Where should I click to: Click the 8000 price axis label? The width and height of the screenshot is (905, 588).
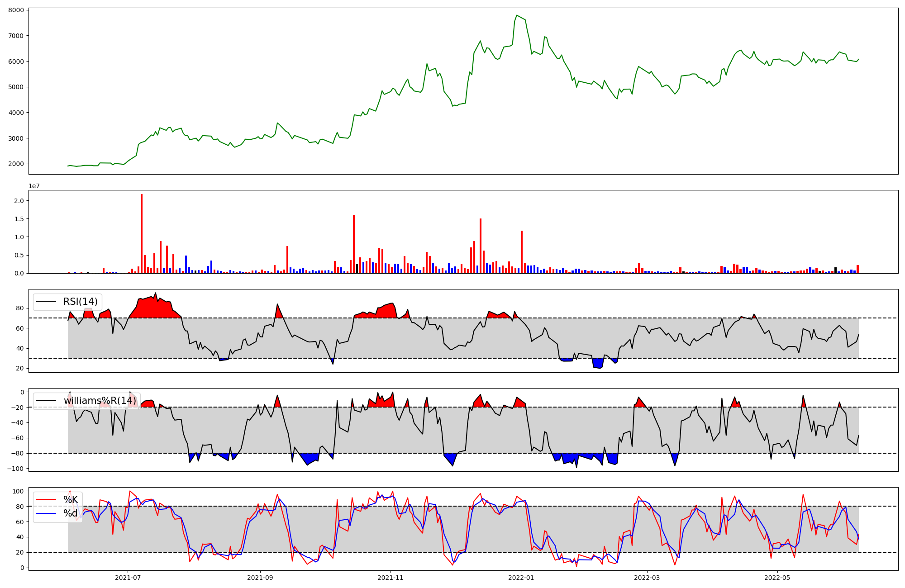tap(16, 10)
